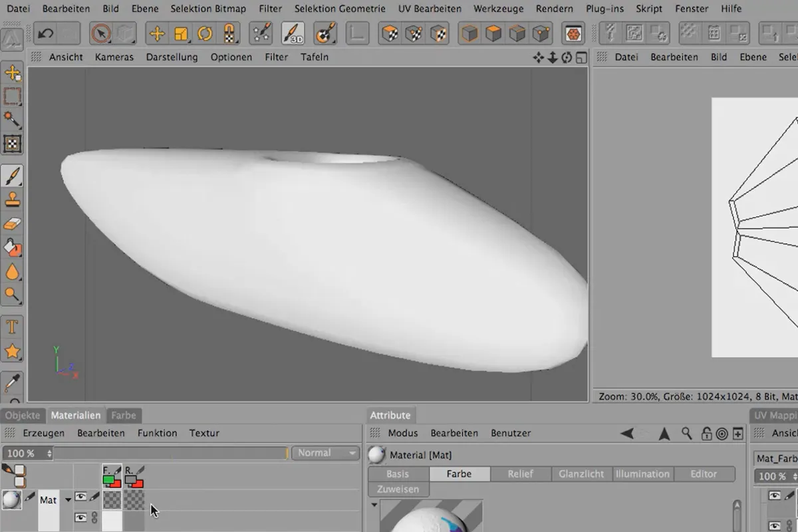Click the 100 % opacity stepper arrows
The height and width of the screenshot is (532, 798).
[49, 454]
